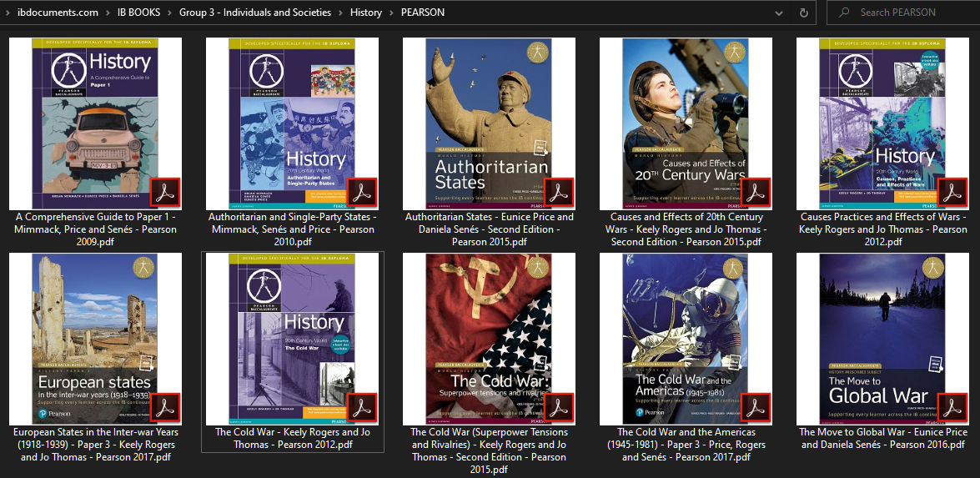
Task: Navigate to the History folder in the breadcrumb
Action: pos(365,13)
